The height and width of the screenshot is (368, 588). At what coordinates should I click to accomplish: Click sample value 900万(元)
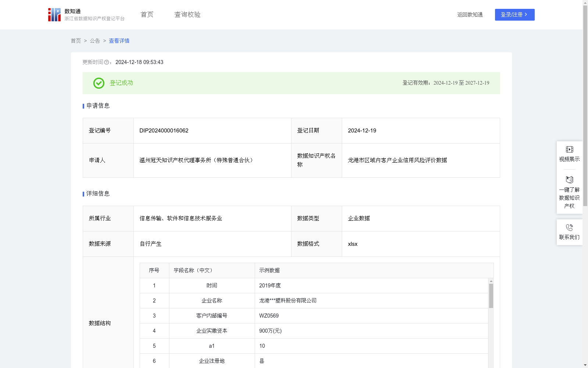point(270,331)
